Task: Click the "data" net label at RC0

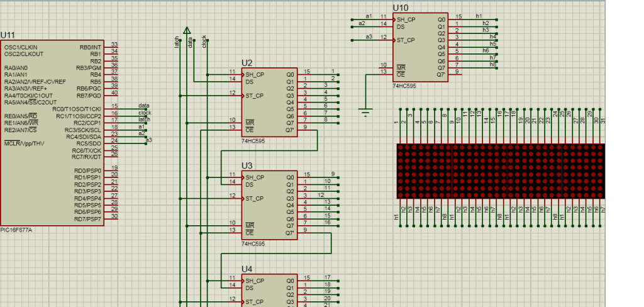Action: pos(144,106)
